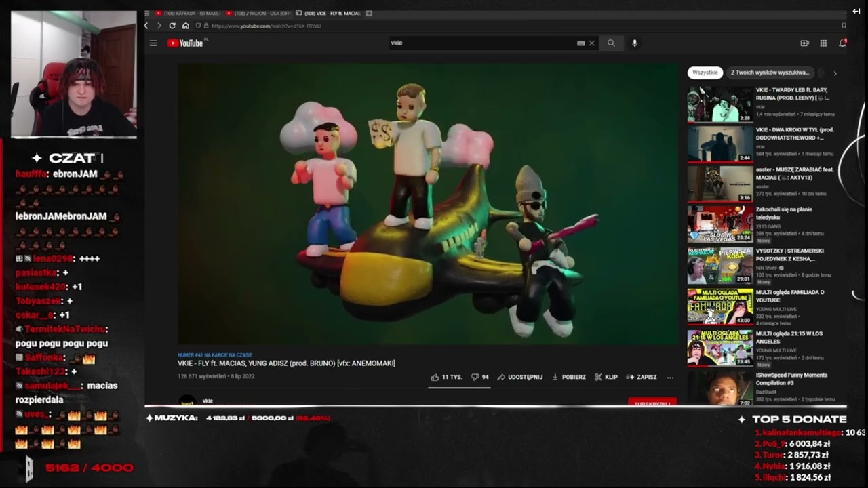Click the video title 'VKIE - FLY ft. MACIAS'
This screenshot has width=868, height=488.
coord(286,363)
